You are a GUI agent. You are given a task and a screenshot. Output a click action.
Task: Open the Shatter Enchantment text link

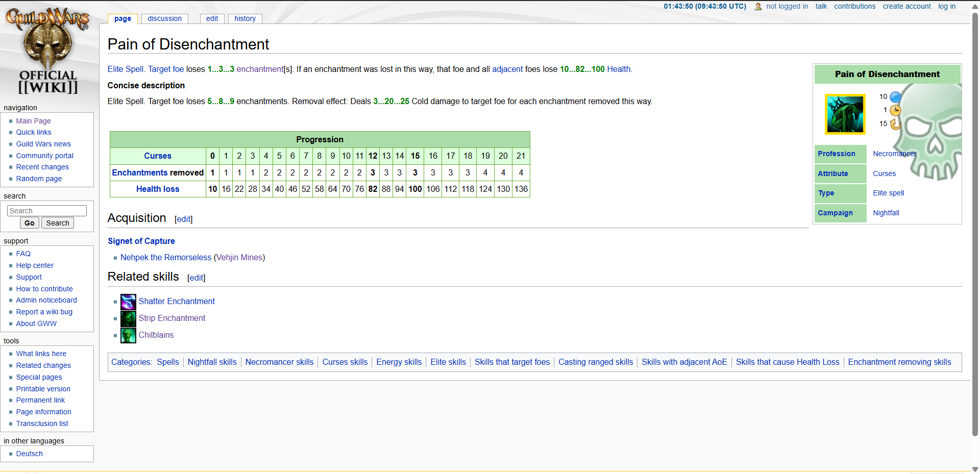point(177,301)
